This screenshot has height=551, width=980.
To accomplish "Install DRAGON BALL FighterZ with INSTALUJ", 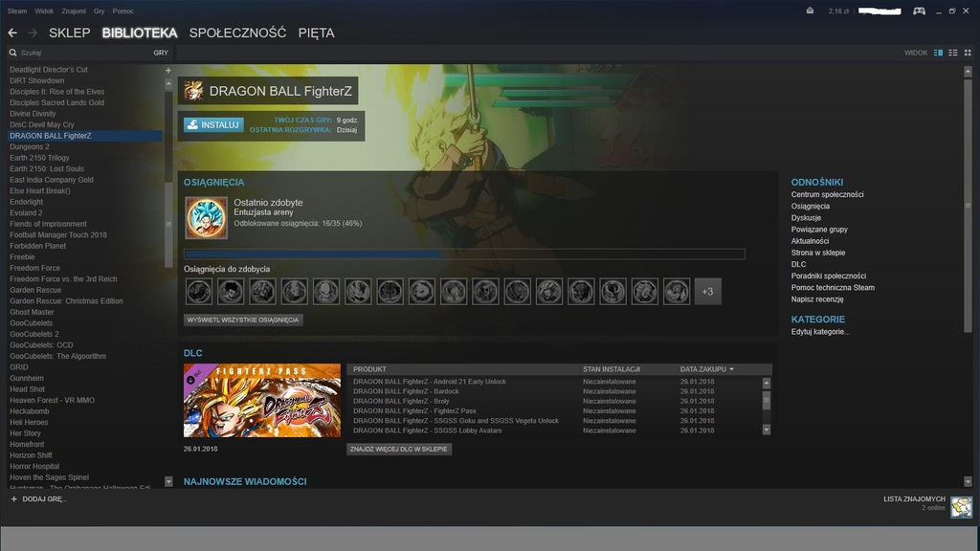I will 213,125.
